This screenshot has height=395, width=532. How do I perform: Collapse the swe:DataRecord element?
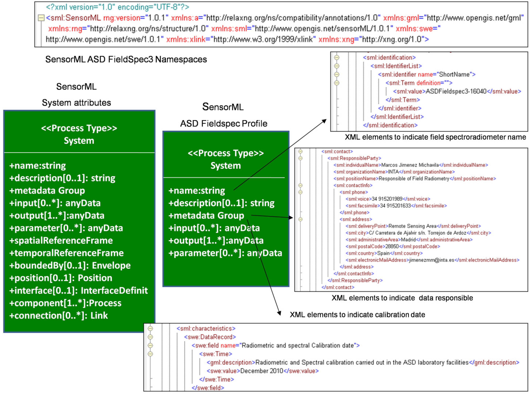150,337
